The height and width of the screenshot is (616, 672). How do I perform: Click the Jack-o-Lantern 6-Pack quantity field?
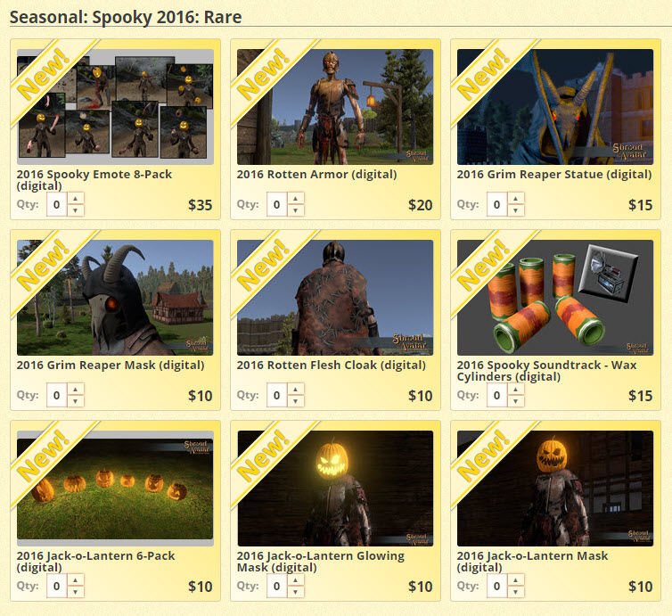point(56,586)
